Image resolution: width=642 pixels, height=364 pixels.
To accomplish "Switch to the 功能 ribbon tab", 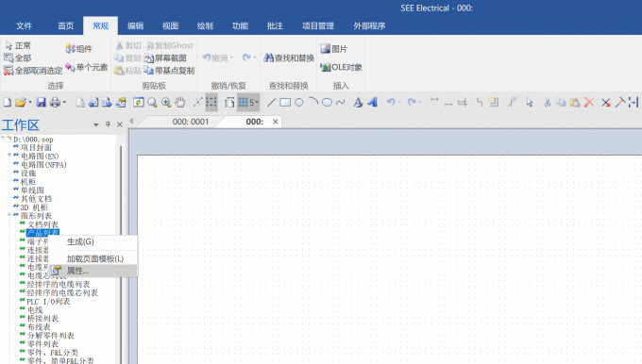I will [x=240, y=25].
